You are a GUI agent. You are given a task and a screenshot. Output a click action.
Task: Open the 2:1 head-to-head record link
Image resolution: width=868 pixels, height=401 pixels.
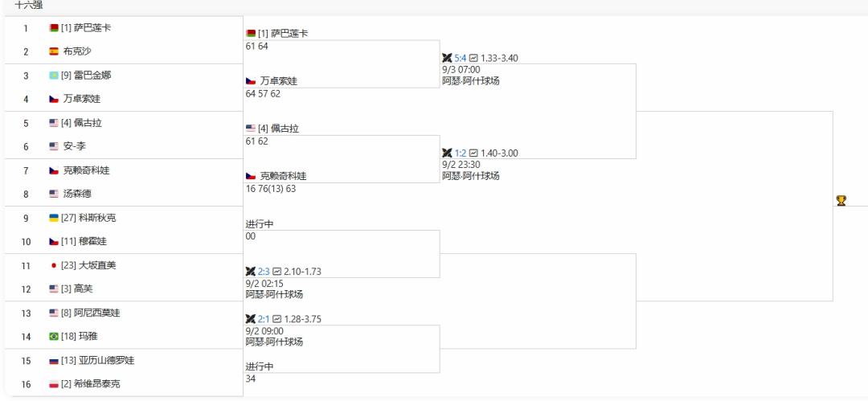click(264, 319)
